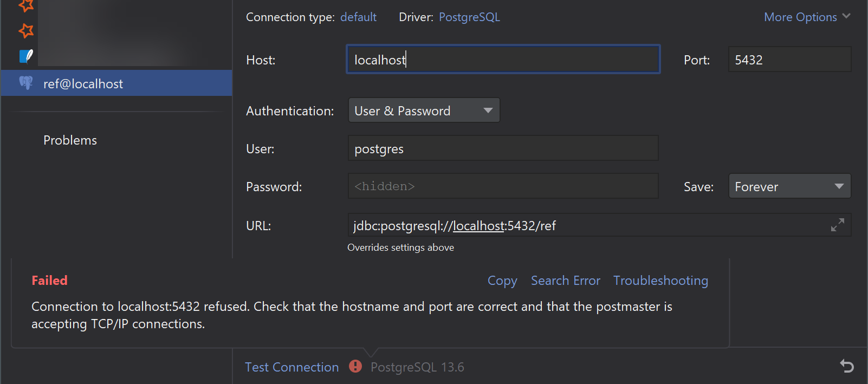
Task: Open the Save dropdown set to Forever
Action: point(789,186)
